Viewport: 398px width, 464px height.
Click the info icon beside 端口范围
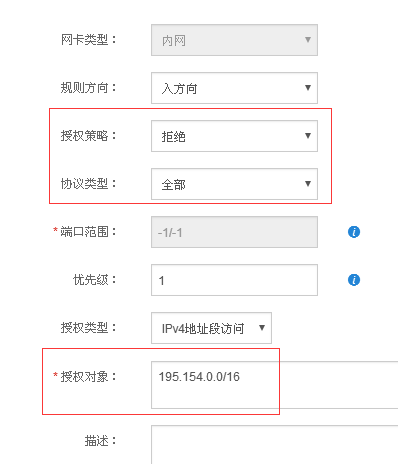(354, 232)
